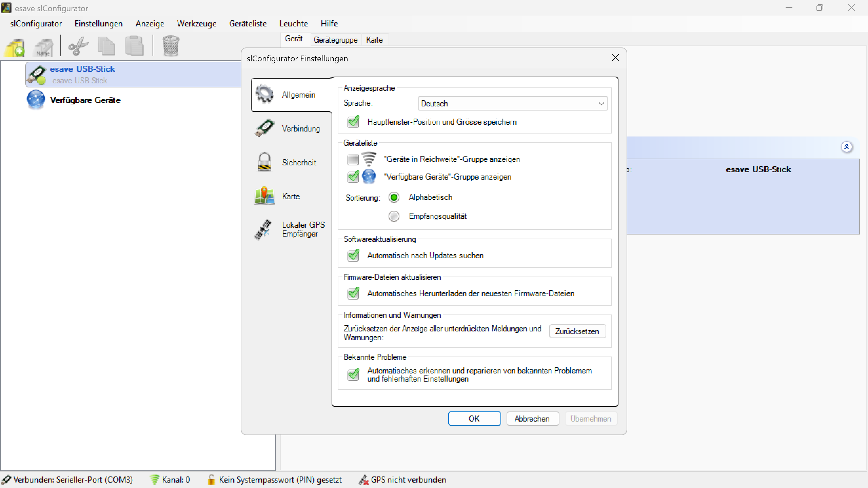Click the esave USB-Stick device icon

click(36, 75)
